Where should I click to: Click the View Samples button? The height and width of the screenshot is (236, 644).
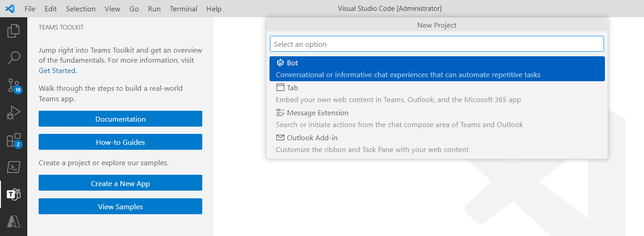point(120,206)
